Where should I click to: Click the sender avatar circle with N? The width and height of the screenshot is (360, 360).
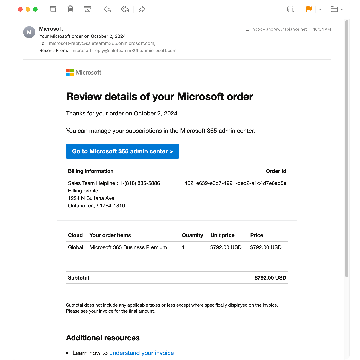[29, 32]
